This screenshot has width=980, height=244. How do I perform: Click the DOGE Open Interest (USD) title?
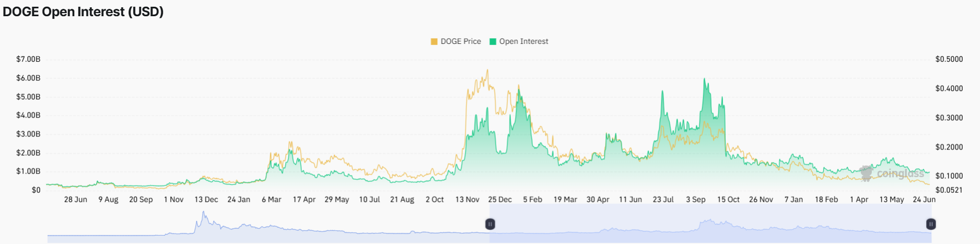(x=83, y=11)
